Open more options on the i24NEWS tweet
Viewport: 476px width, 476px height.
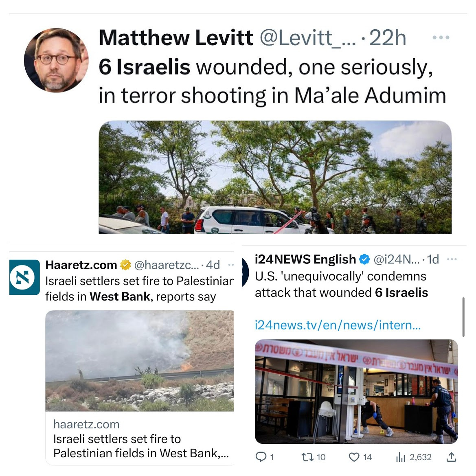pos(452,259)
